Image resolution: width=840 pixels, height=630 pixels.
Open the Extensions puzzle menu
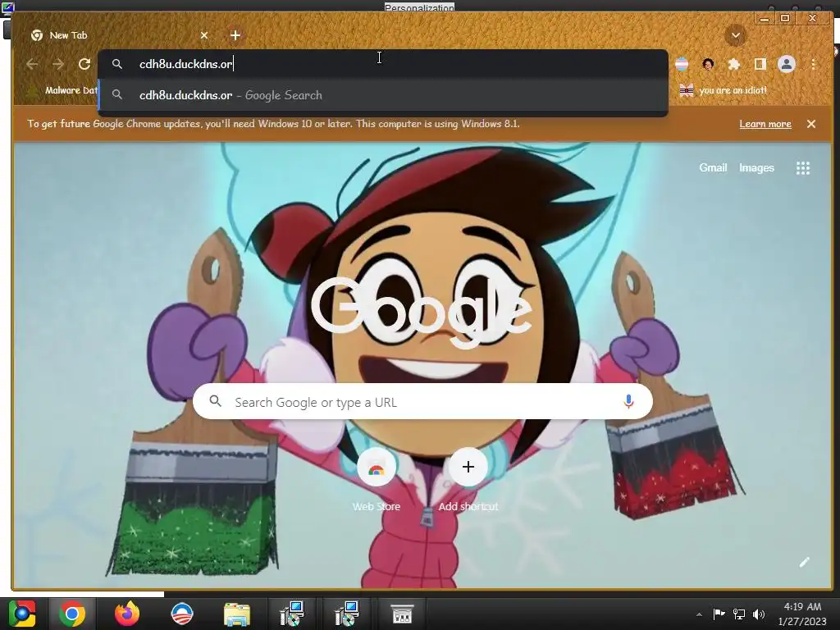[734, 64]
